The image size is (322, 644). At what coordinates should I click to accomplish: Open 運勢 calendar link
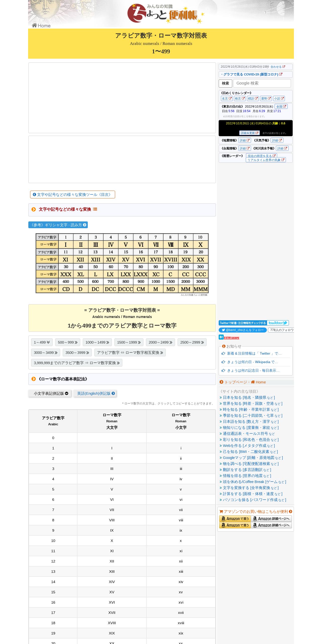point(266,99)
